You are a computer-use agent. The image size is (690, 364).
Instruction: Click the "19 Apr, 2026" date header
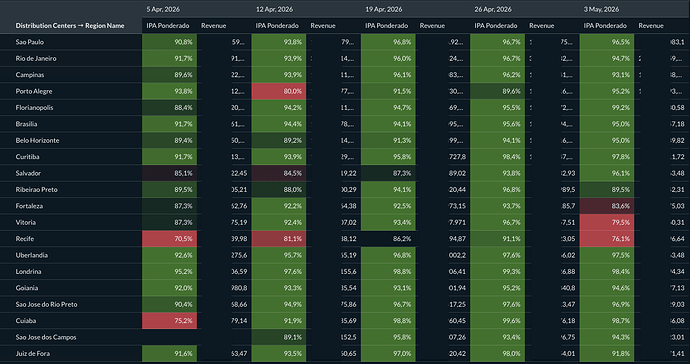[x=384, y=9]
